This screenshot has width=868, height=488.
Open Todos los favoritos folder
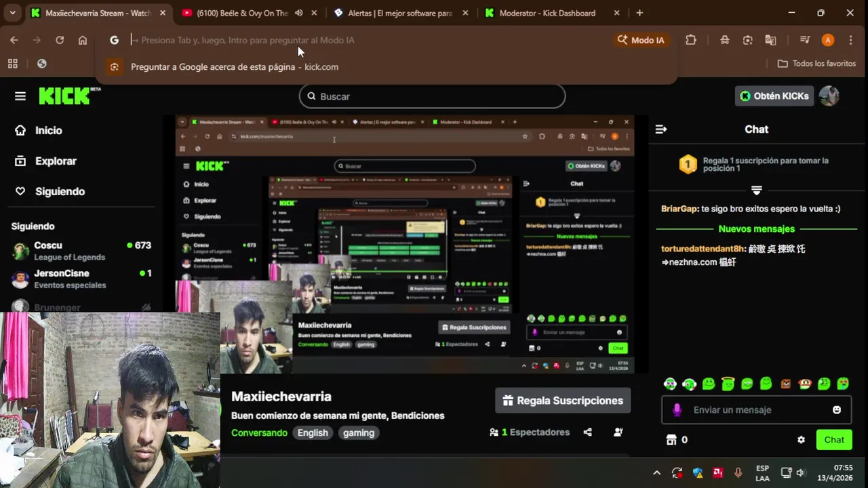click(816, 64)
